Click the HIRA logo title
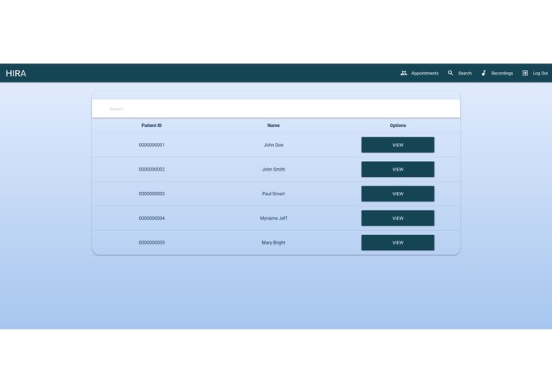552x392 pixels. coord(16,73)
